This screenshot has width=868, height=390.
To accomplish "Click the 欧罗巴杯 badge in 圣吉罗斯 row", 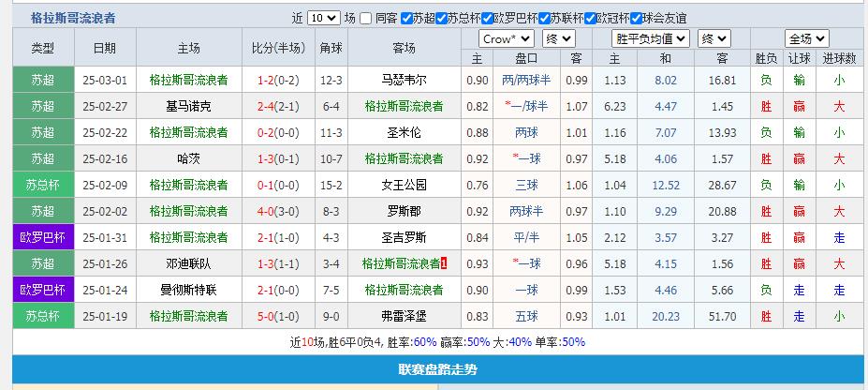I will tap(43, 237).
